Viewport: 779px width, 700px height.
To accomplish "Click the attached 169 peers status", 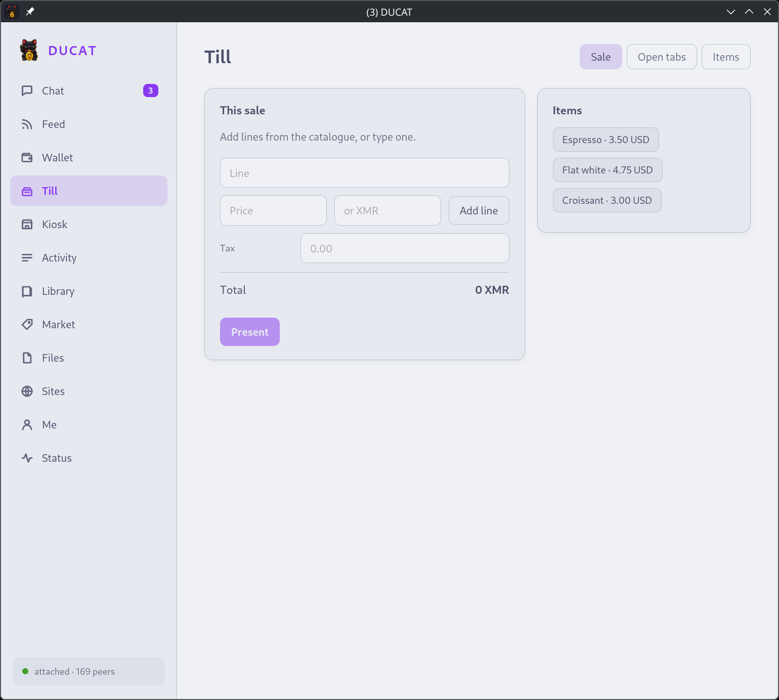I will (x=89, y=671).
